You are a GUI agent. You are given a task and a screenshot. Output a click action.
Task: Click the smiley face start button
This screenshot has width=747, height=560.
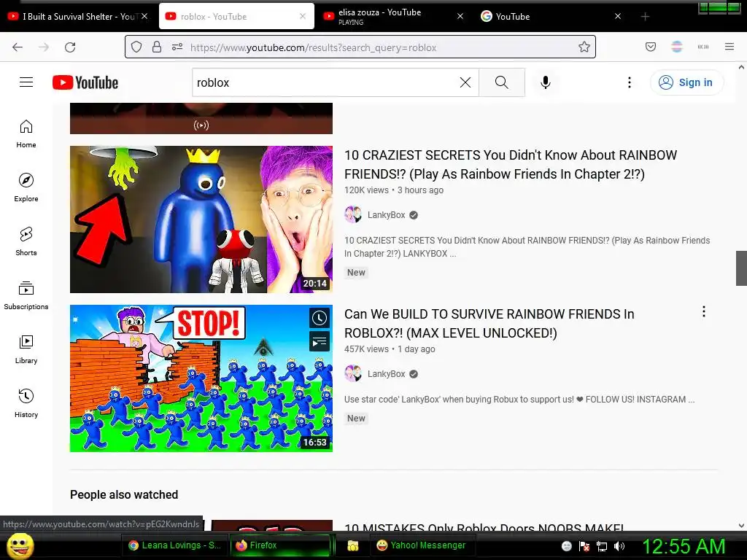pos(20,545)
